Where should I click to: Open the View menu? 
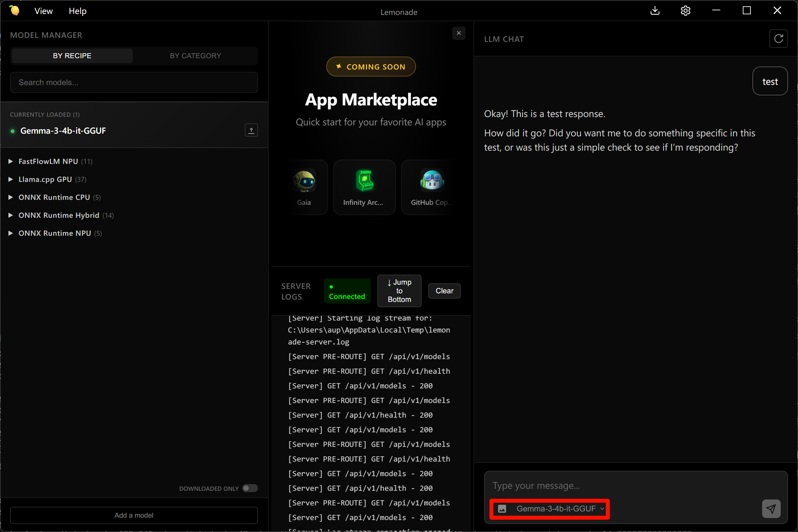(x=44, y=11)
